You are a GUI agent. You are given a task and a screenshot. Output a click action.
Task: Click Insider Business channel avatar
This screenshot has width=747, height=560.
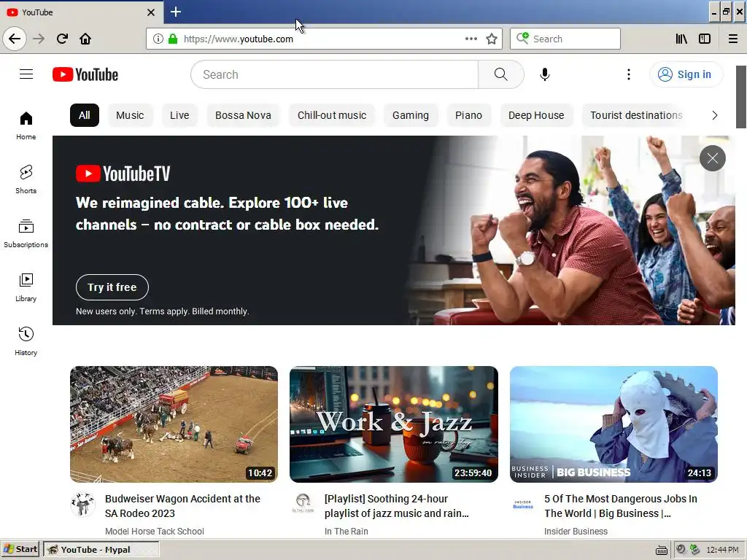point(522,505)
